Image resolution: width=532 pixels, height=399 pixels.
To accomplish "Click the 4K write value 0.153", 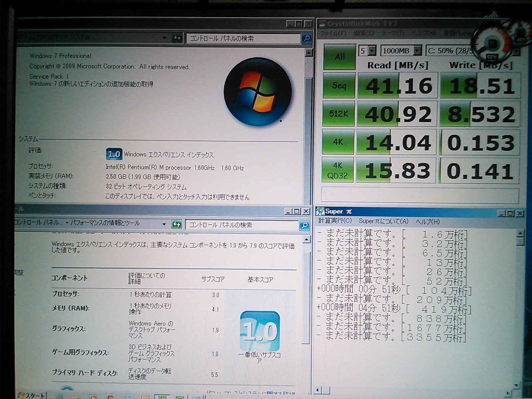I will coord(479,143).
